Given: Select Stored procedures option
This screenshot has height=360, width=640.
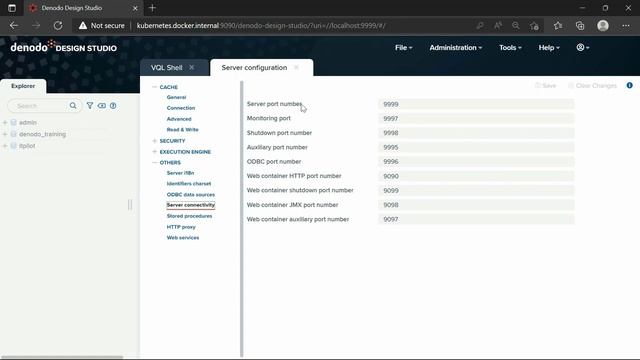Looking at the screenshot, I should click(189, 216).
